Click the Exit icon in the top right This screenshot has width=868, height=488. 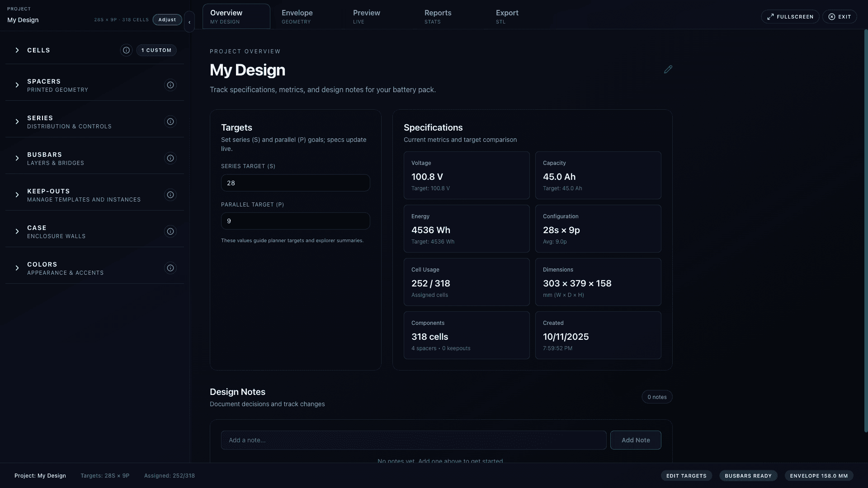pyautogui.click(x=832, y=17)
